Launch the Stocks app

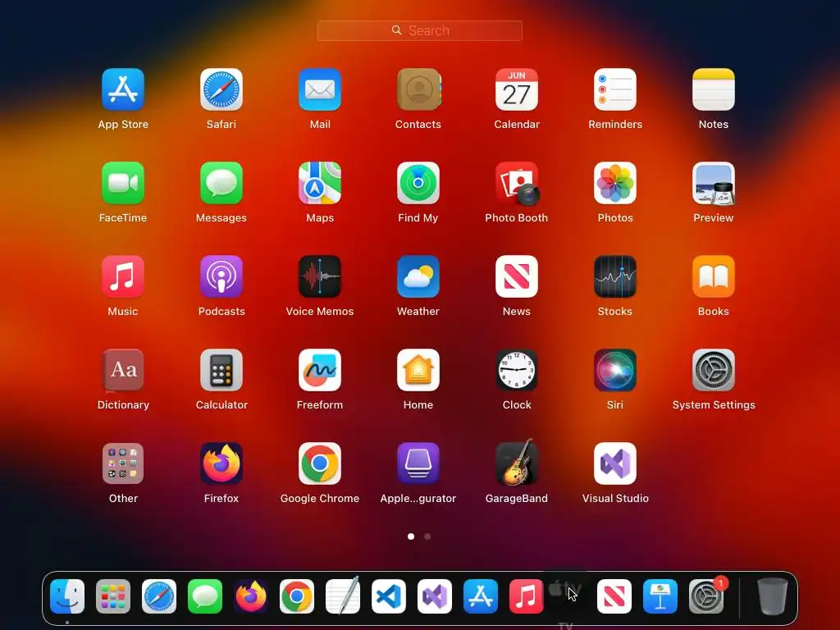click(x=615, y=276)
